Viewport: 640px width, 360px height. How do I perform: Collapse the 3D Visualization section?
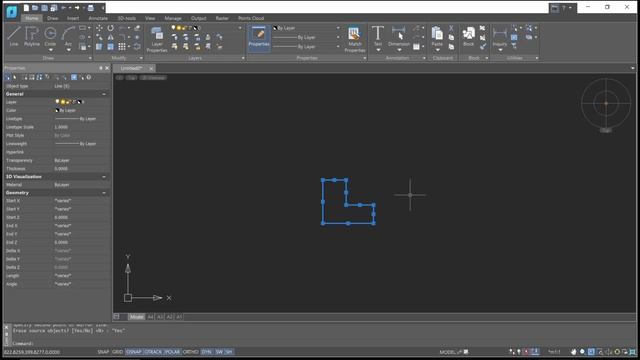[104, 177]
